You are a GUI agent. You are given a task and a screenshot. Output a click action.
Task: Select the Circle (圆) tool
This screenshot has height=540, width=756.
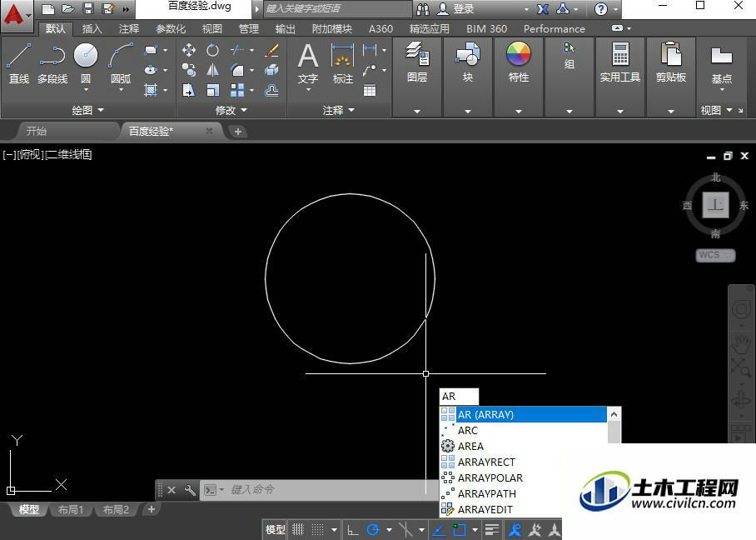click(x=86, y=62)
